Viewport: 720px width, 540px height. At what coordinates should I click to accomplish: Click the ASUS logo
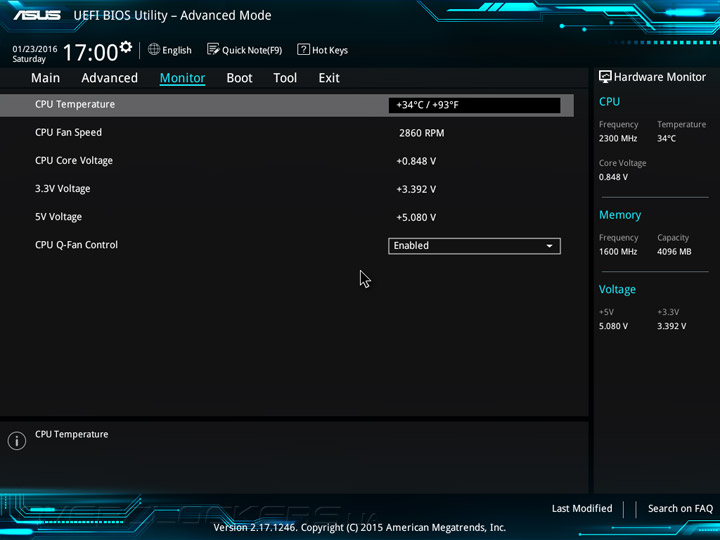click(37, 15)
